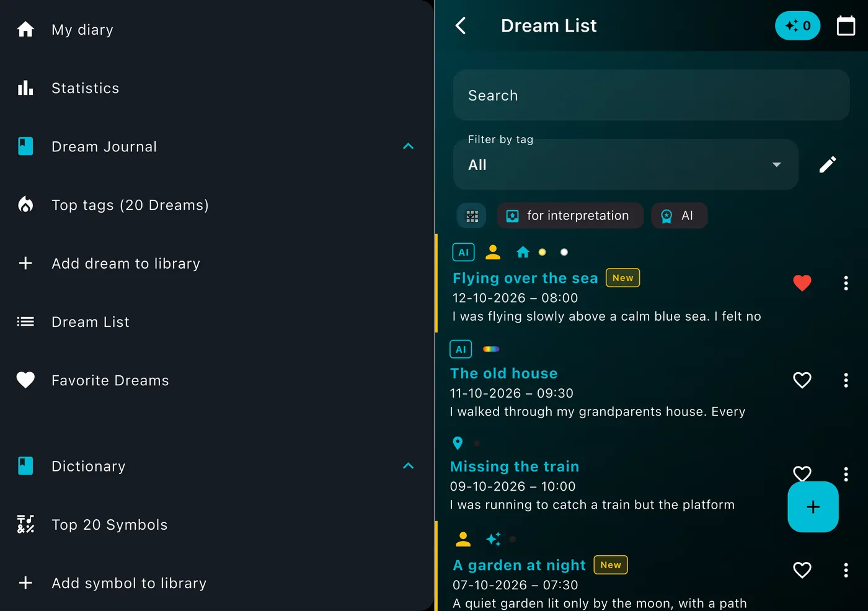Favorite Missing the train dream
The height and width of the screenshot is (611, 868).
point(802,474)
